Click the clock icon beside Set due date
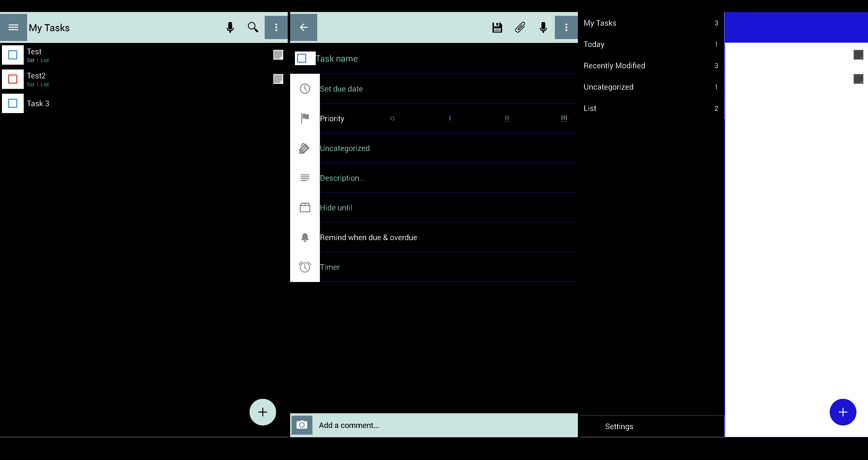This screenshot has height=460, width=868. [305, 89]
